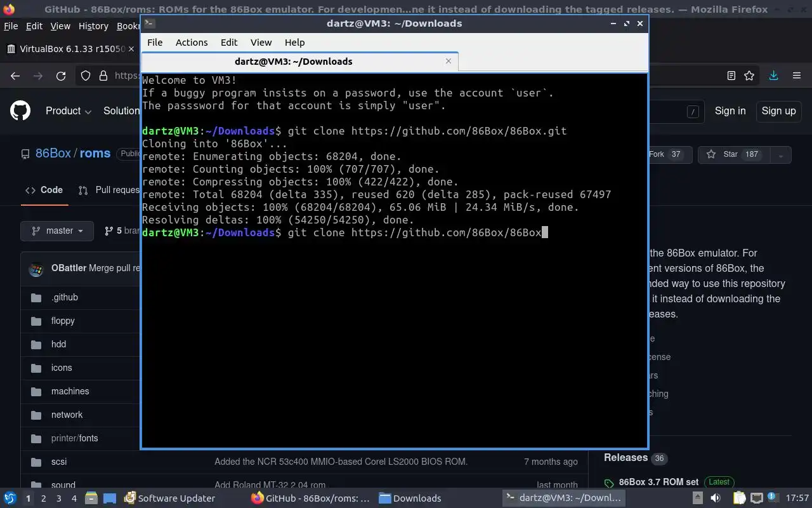Click the terminal window title icon
Viewport: 812px width, 508px height.
148,23
